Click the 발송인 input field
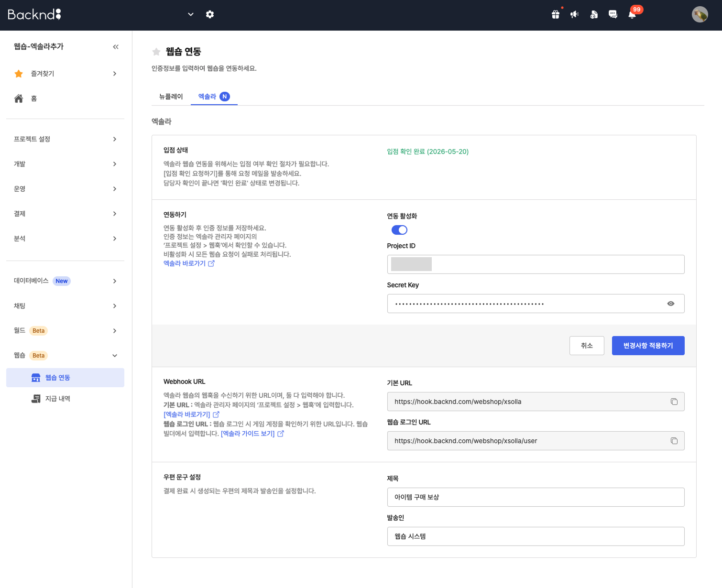Screen dimensions: 722x588 click(536, 536)
